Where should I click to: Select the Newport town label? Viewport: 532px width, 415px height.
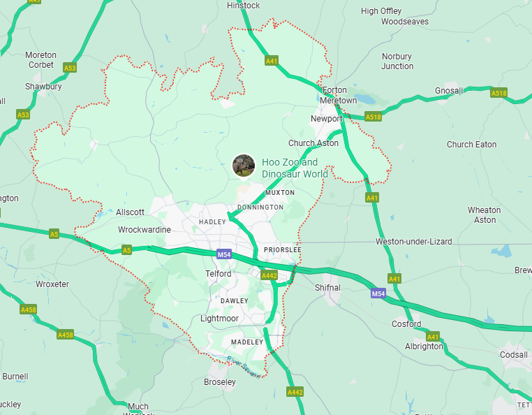click(x=327, y=119)
